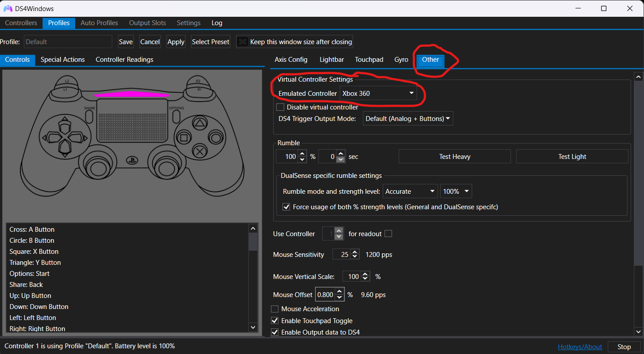Select Cross: A Button in mapping list
644x354 pixels.
point(128,230)
